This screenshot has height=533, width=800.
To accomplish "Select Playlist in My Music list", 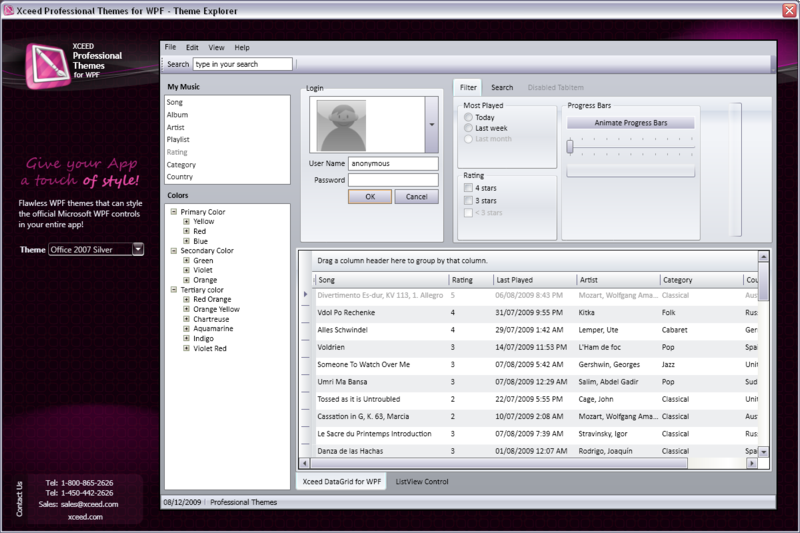I will [227, 139].
